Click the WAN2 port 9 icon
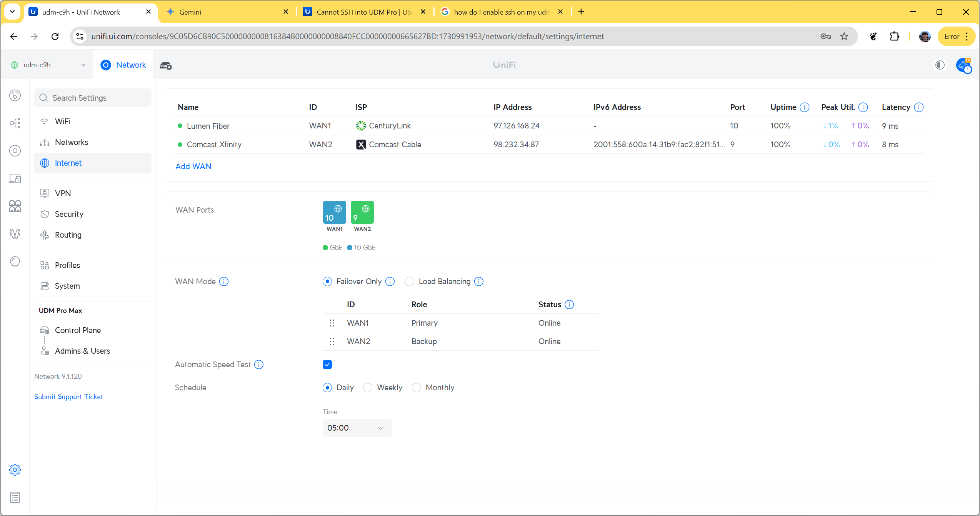This screenshot has height=516, width=980. click(x=362, y=212)
